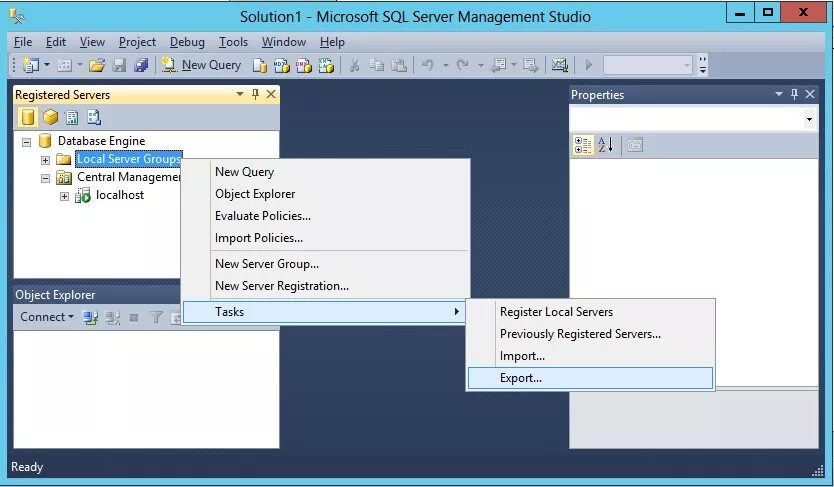Open the File menu
834x487 pixels.
(x=23, y=41)
